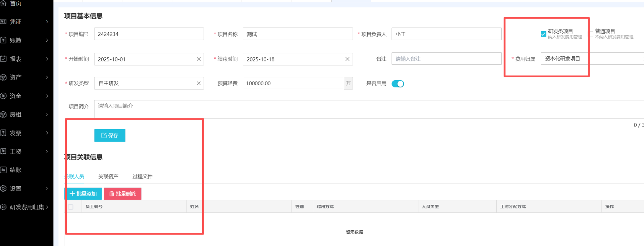Image resolution: width=644 pixels, height=246 pixels.
Task: Open the 费用归属 dropdown
Action: point(590,59)
